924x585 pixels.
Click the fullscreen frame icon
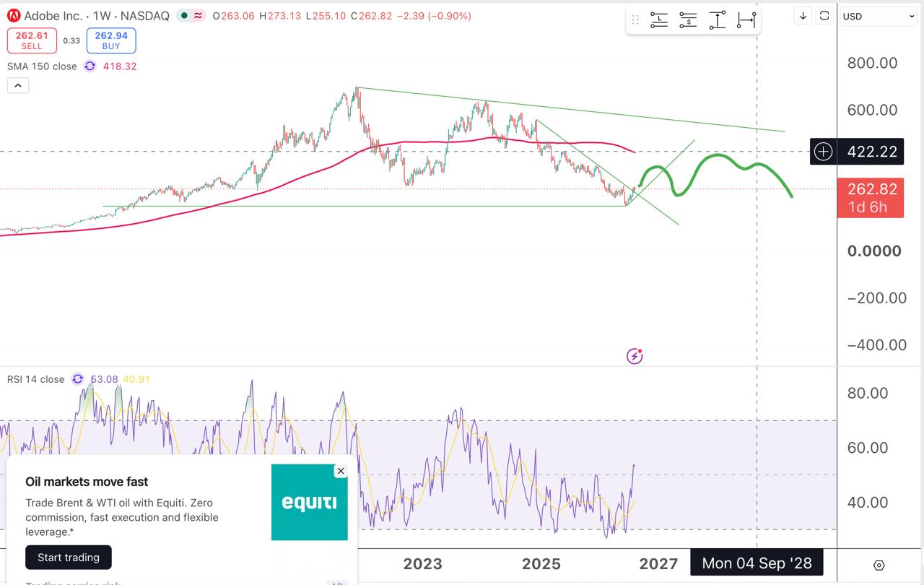(x=824, y=16)
